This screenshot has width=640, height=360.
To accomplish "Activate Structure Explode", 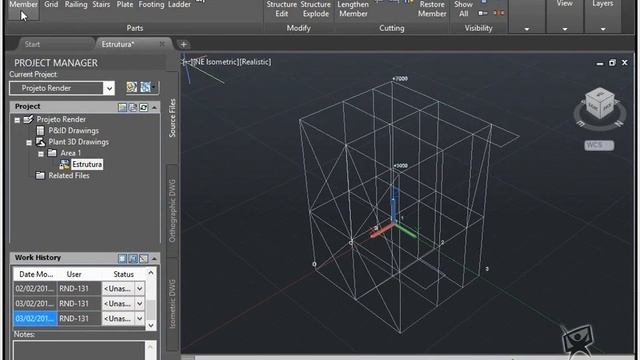I will (x=316, y=9).
